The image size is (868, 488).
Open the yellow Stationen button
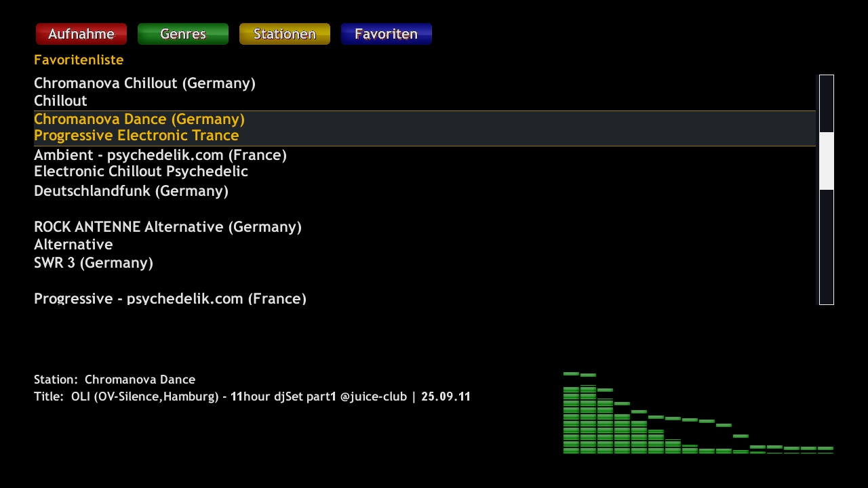pos(285,34)
